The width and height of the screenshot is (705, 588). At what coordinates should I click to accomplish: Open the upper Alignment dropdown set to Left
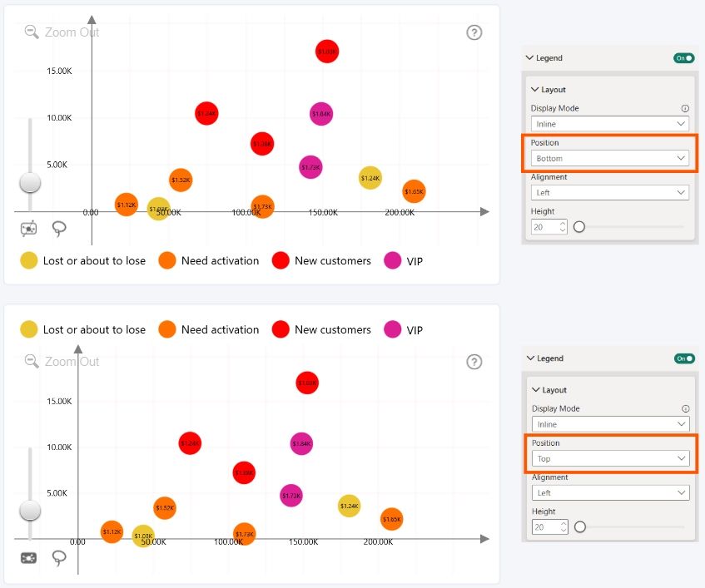pos(609,192)
